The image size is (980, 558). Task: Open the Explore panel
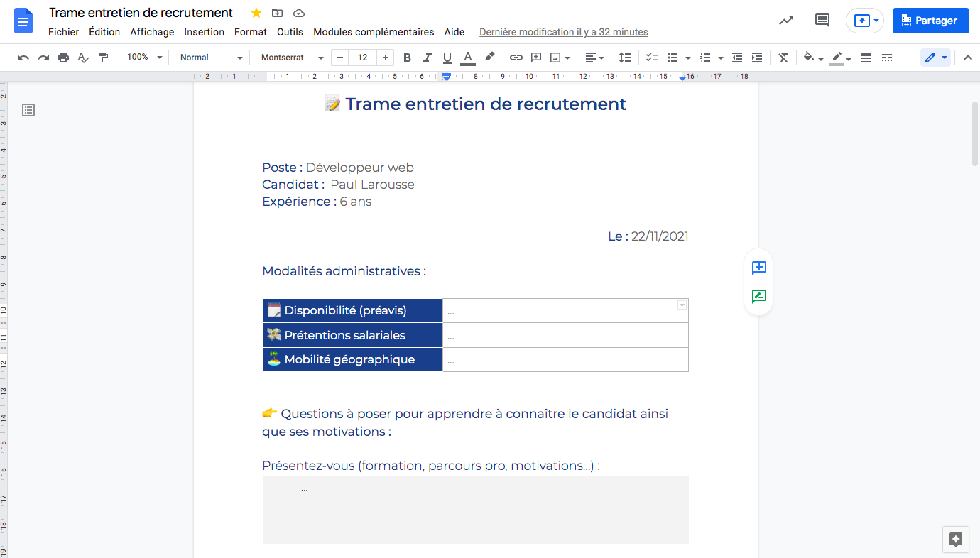(x=956, y=540)
